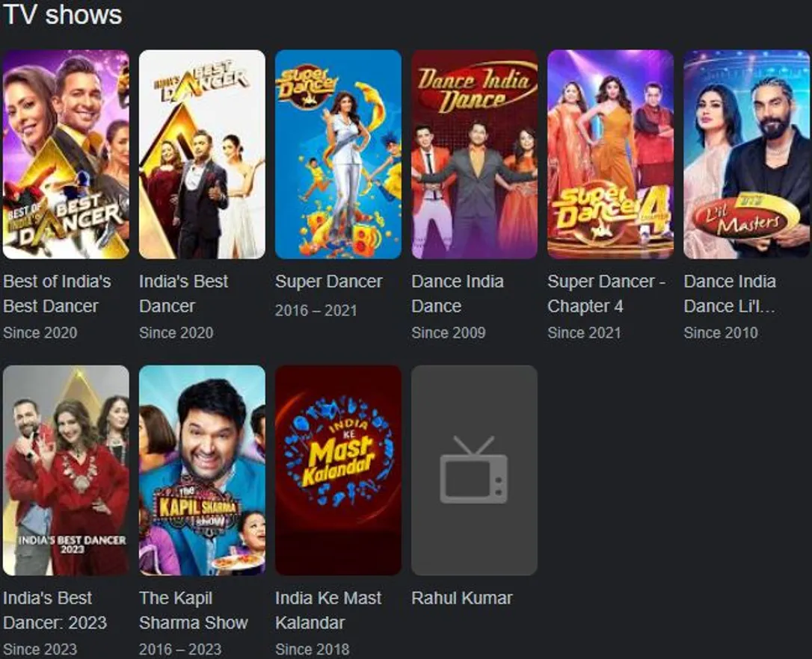Open the Rahul Kumar title link
812x659 pixels.
pos(462,598)
